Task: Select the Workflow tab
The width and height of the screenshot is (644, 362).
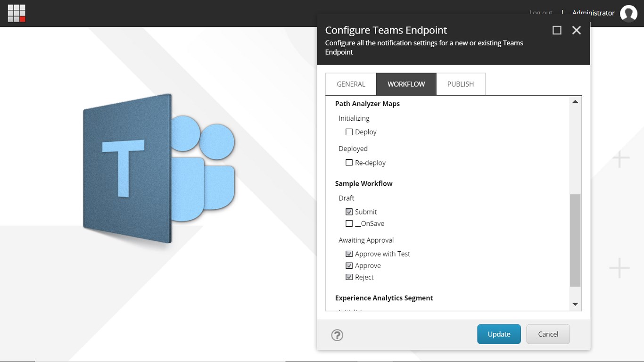Action: (406, 84)
